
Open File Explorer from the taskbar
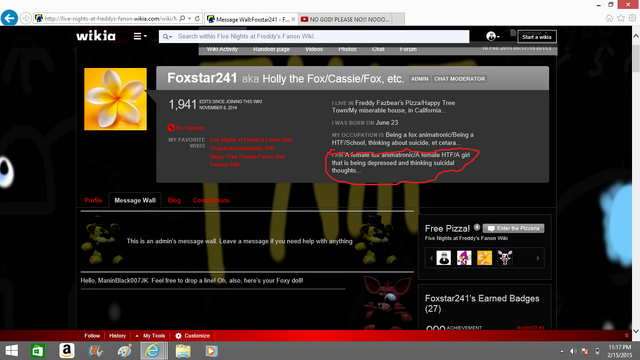pos(183,351)
